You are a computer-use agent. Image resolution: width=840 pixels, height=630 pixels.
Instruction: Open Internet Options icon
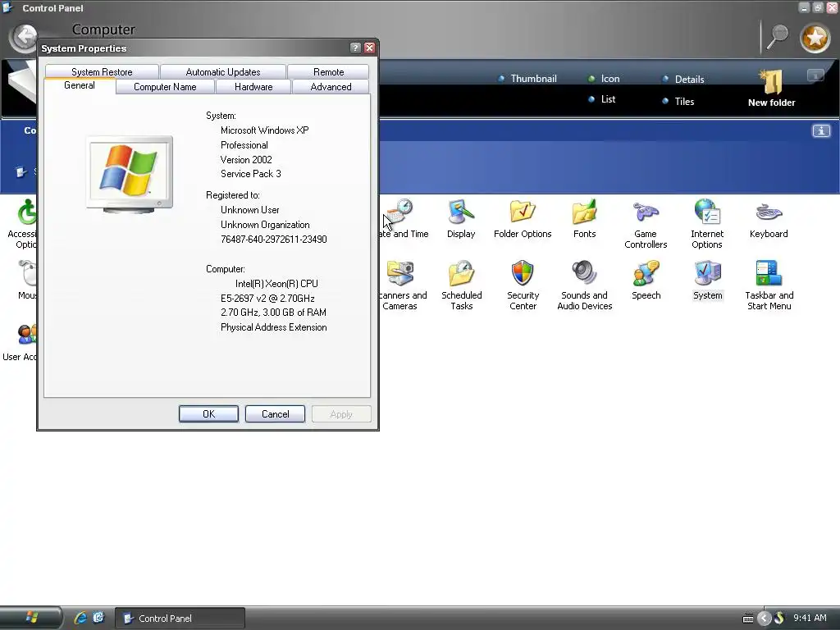tap(707, 224)
